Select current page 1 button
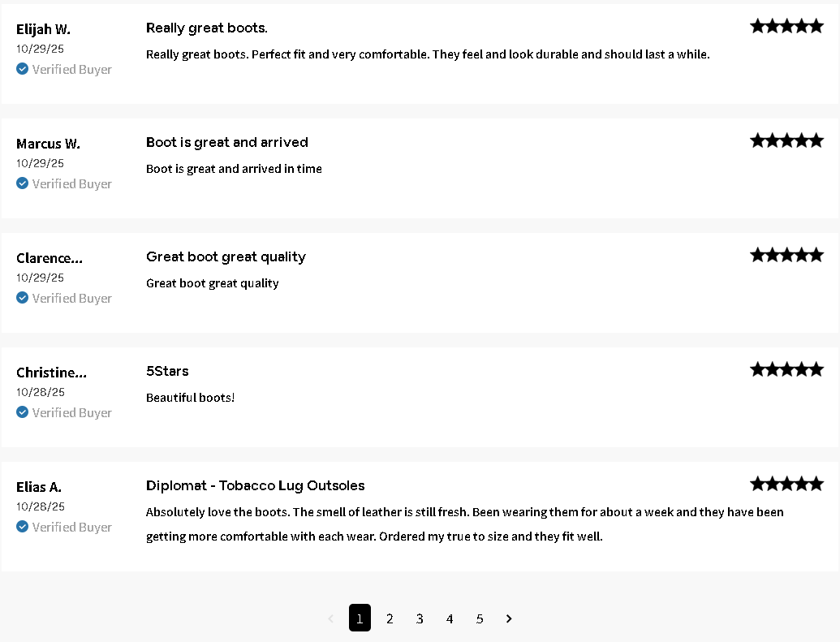This screenshot has height=642, width=840. click(x=360, y=618)
